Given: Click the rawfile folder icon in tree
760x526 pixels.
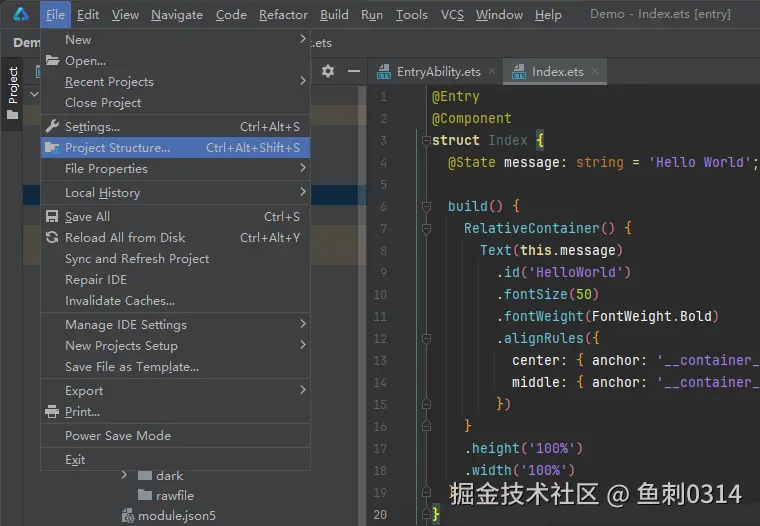Looking at the screenshot, I should (145, 495).
